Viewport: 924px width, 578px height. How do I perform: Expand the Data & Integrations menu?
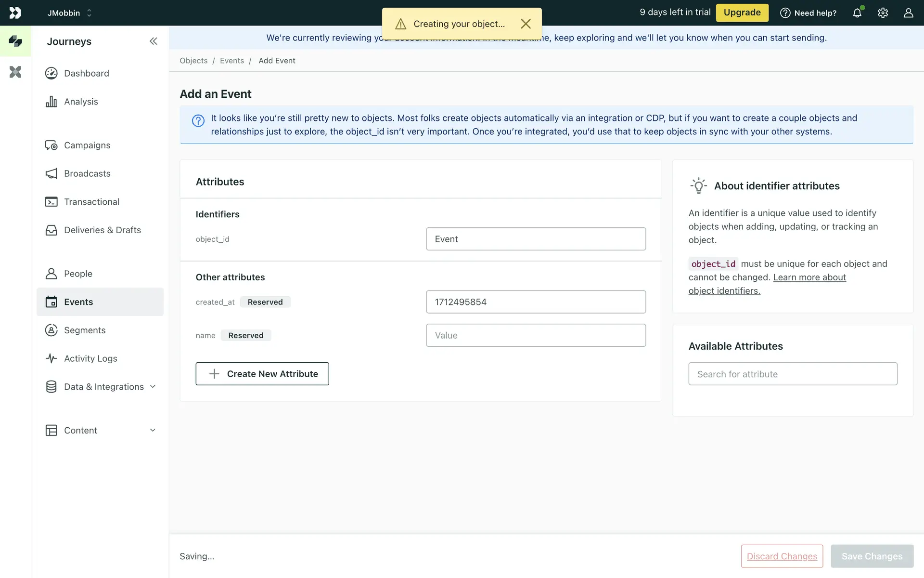coord(153,387)
